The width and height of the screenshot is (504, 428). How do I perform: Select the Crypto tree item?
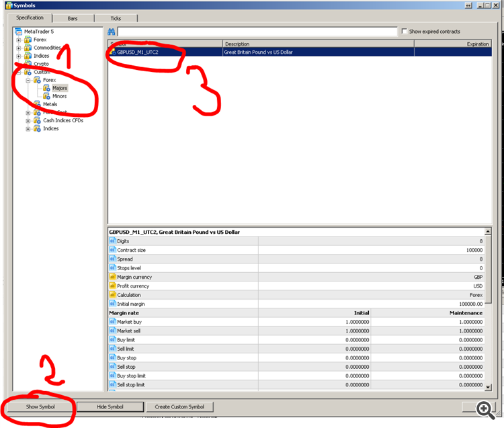click(x=41, y=64)
